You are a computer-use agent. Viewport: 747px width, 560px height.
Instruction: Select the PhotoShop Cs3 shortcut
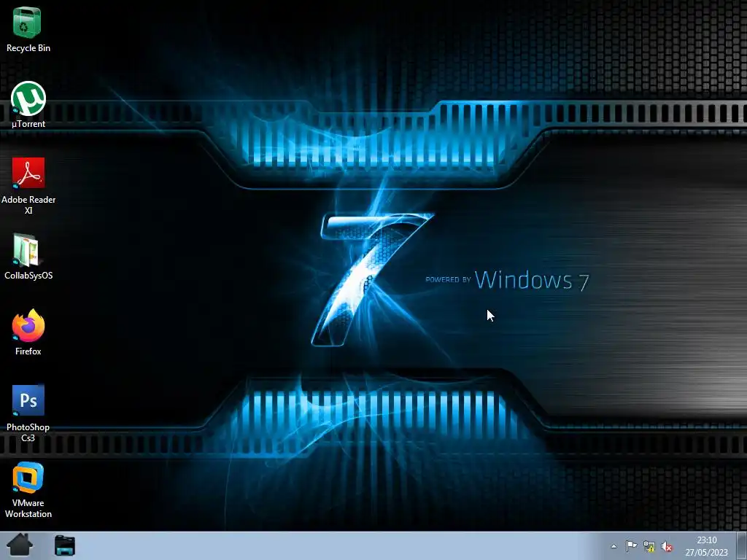point(28,413)
